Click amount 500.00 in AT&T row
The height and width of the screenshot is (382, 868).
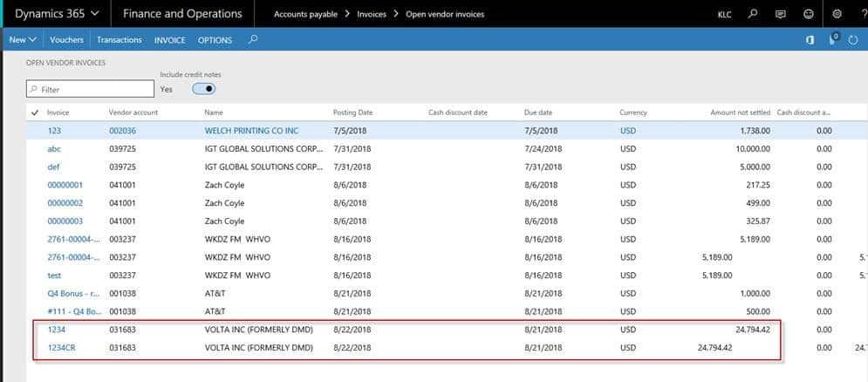click(x=759, y=311)
